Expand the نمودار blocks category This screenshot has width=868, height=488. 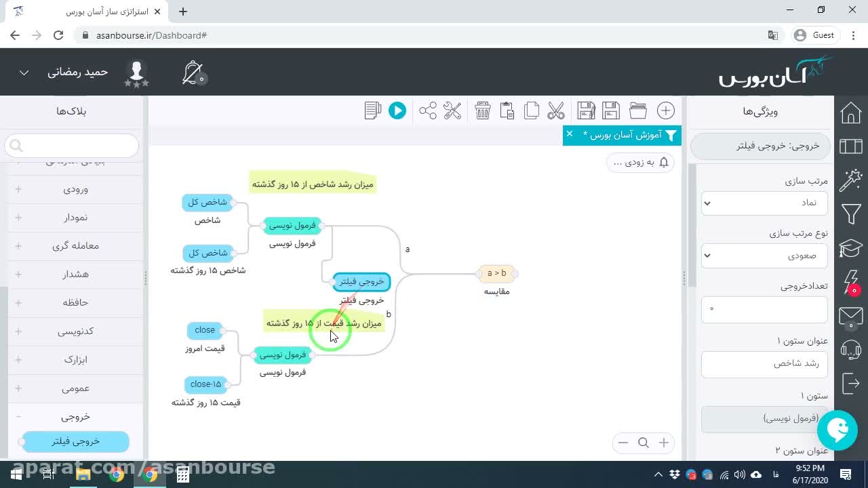(75, 218)
